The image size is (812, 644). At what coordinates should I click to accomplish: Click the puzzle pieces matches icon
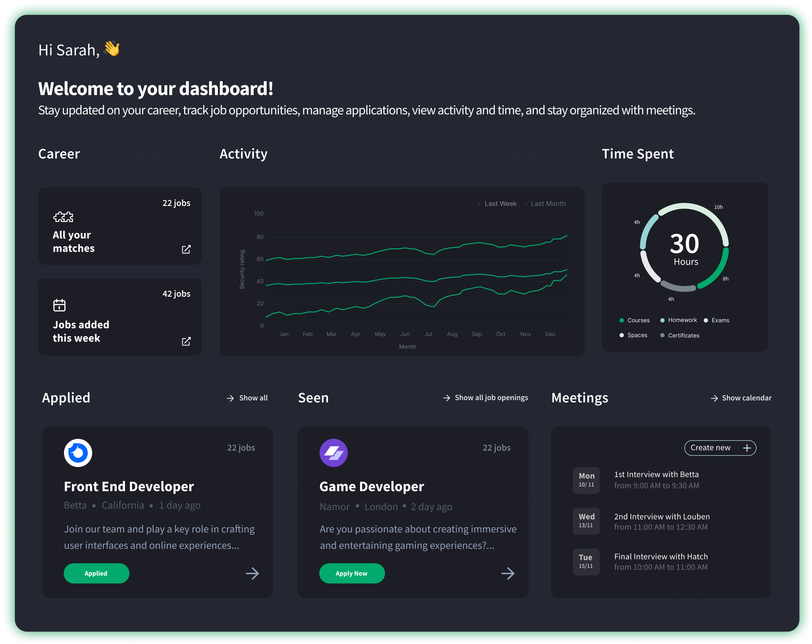click(63, 217)
